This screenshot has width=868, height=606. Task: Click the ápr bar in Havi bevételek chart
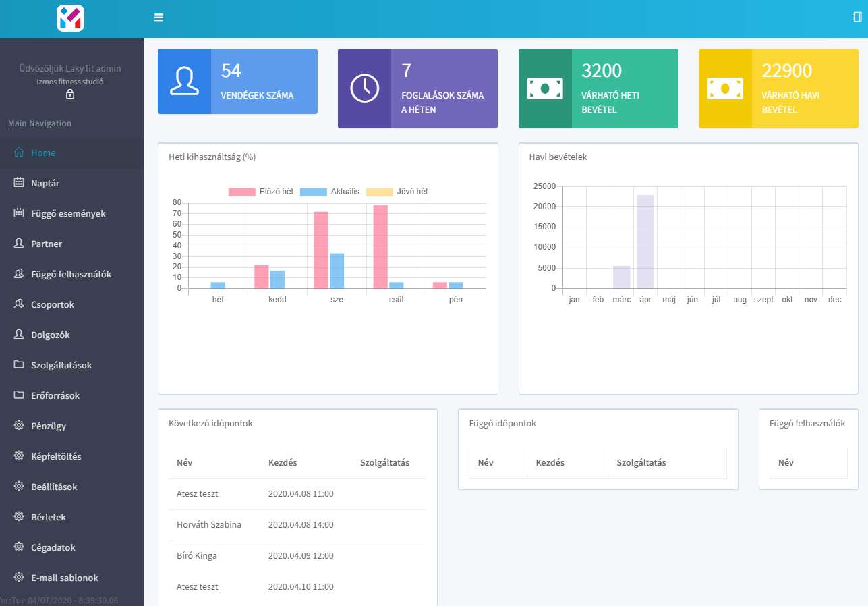645,242
